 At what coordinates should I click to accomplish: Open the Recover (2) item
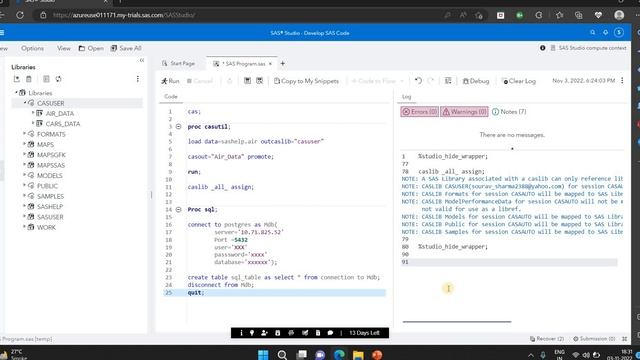click(x=547, y=338)
